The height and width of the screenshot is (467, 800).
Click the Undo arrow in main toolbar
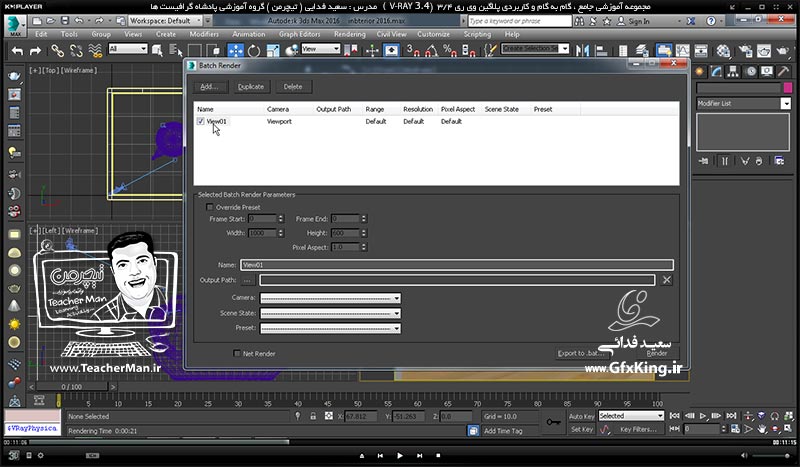(17, 51)
